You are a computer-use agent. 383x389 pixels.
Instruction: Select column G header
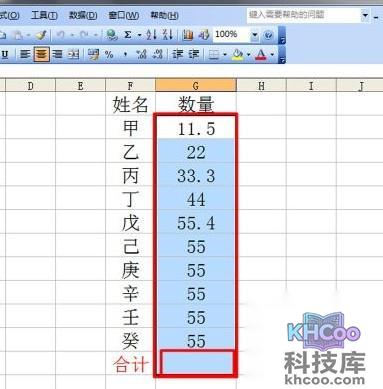coord(196,86)
